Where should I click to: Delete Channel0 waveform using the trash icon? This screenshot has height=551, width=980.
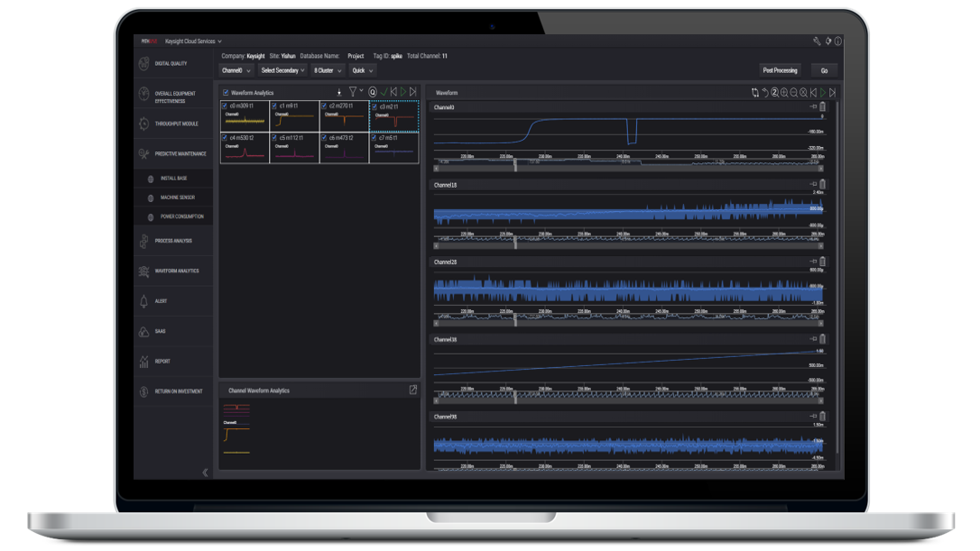822,107
